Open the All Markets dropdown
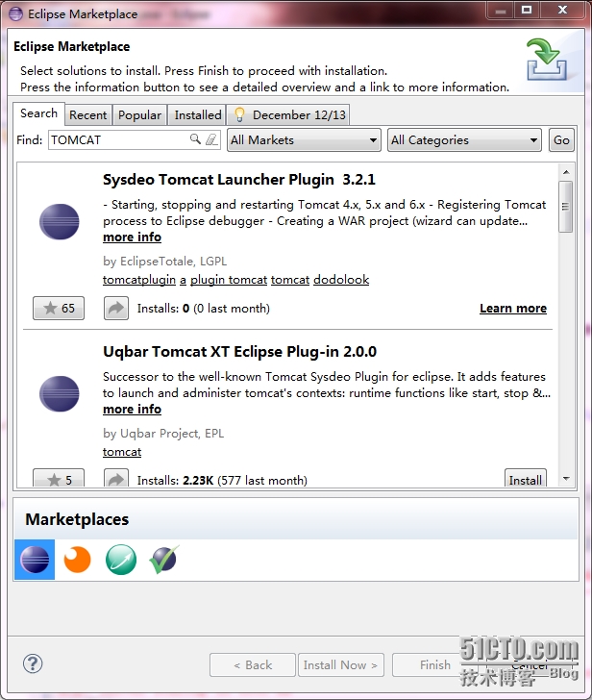 (x=304, y=140)
